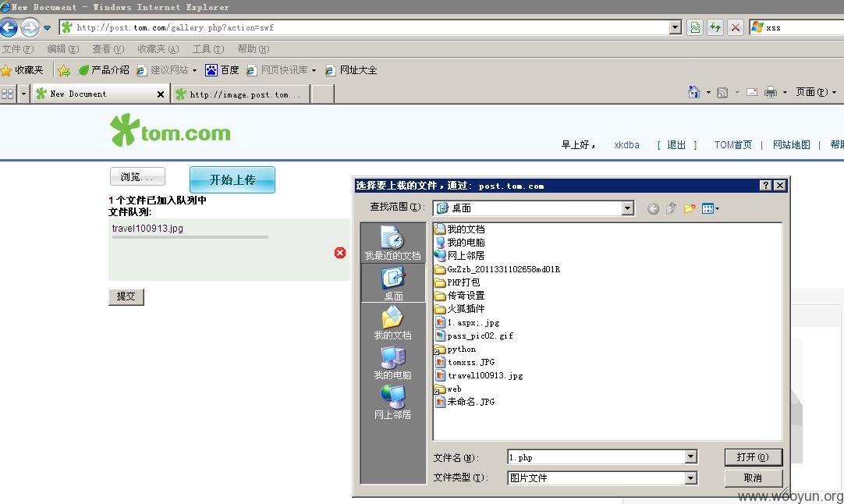This screenshot has width=844, height=504.
Task: Open the 收藏夹(A) menu
Action: [x=158, y=49]
